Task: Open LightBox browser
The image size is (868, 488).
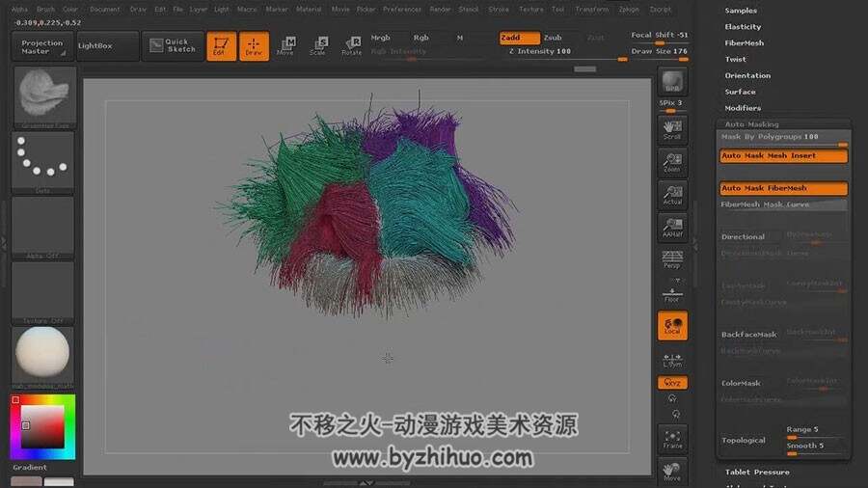Action: 107,46
